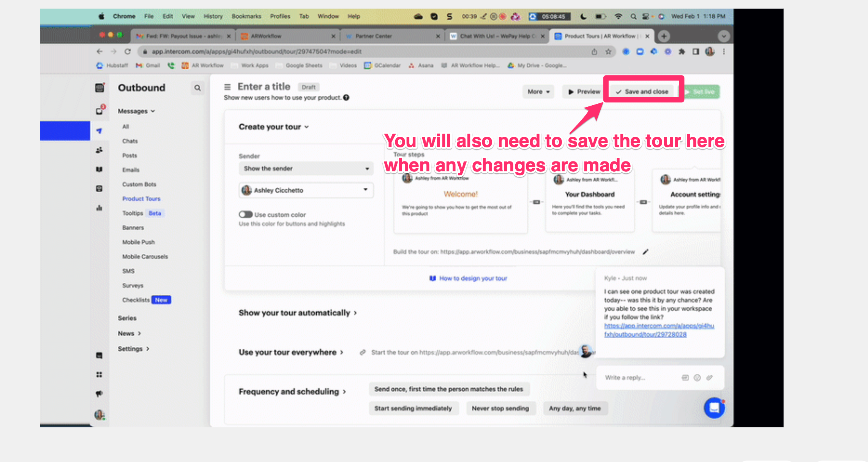This screenshot has width=868, height=462.
Task: Open the Series section
Action: coord(127,318)
